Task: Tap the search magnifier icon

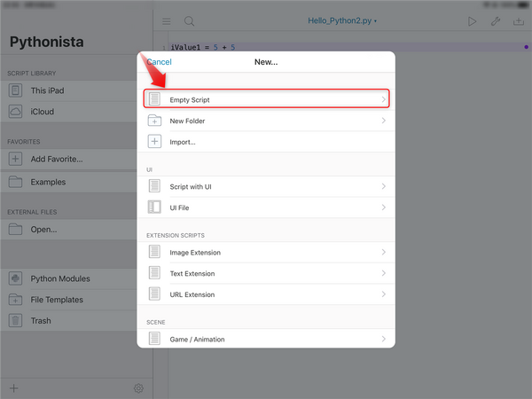Action: click(190, 20)
